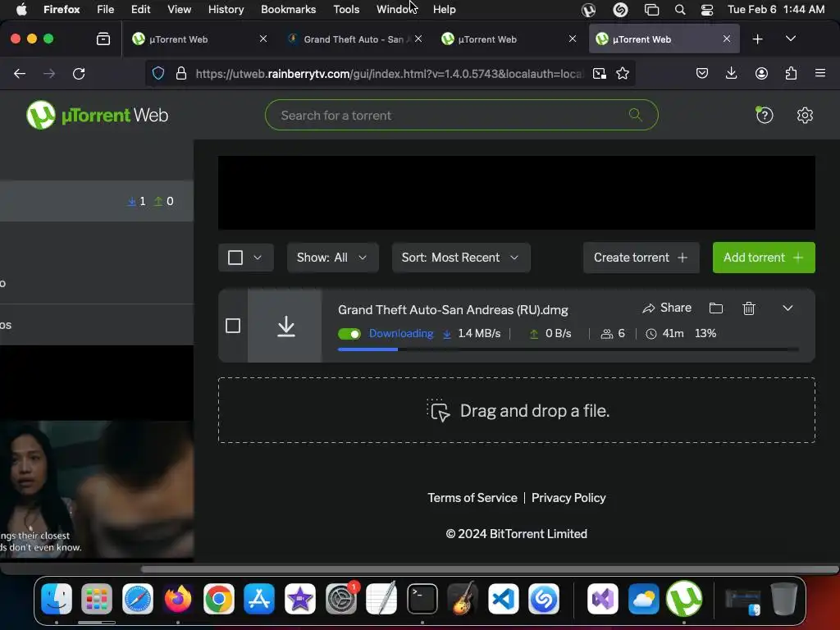This screenshot has width=840, height=630.
Task: Check the Grand Theft Auto torrent checkbox
Action: [x=233, y=326]
